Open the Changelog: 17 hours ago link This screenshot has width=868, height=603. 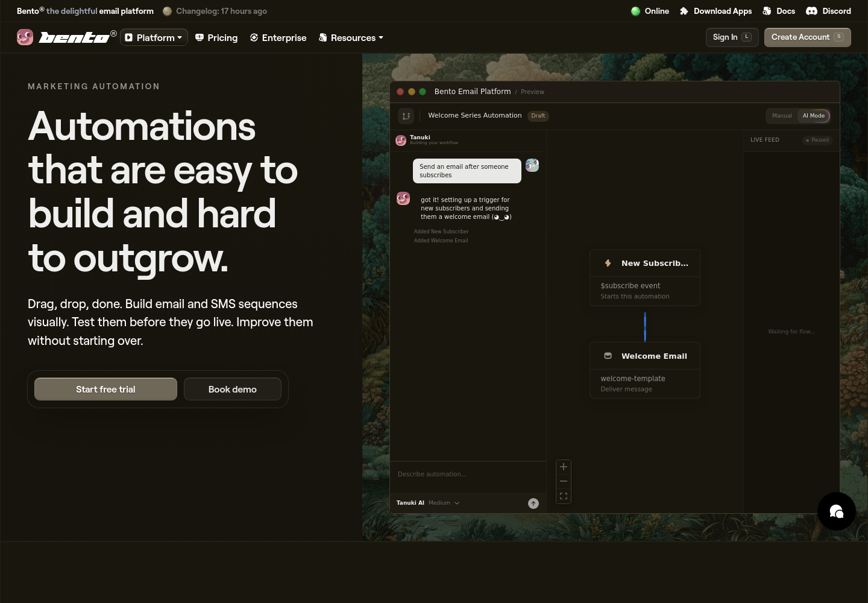tap(215, 11)
